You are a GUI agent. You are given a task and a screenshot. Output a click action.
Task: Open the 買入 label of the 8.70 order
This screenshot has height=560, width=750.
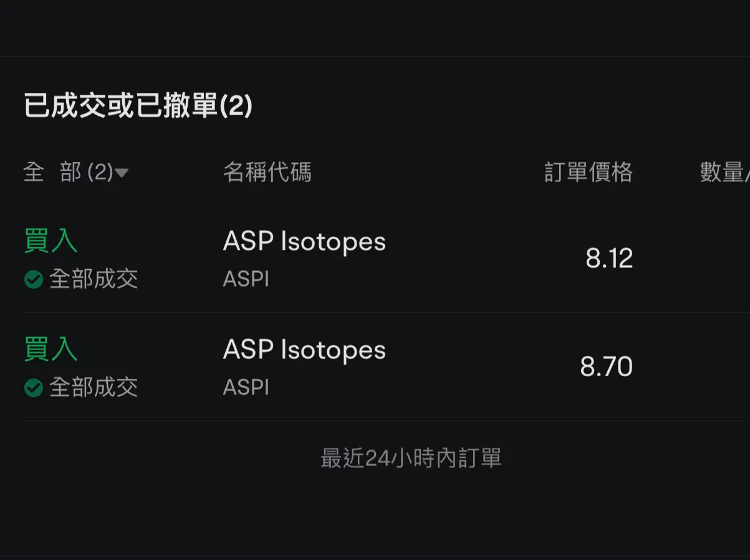pyautogui.click(x=50, y=349)
